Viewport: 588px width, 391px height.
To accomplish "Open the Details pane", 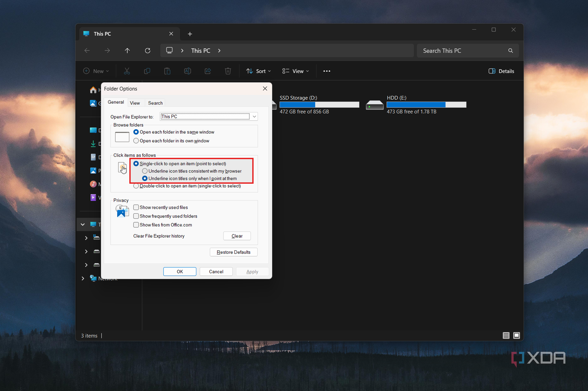I will tap(501, 71).
